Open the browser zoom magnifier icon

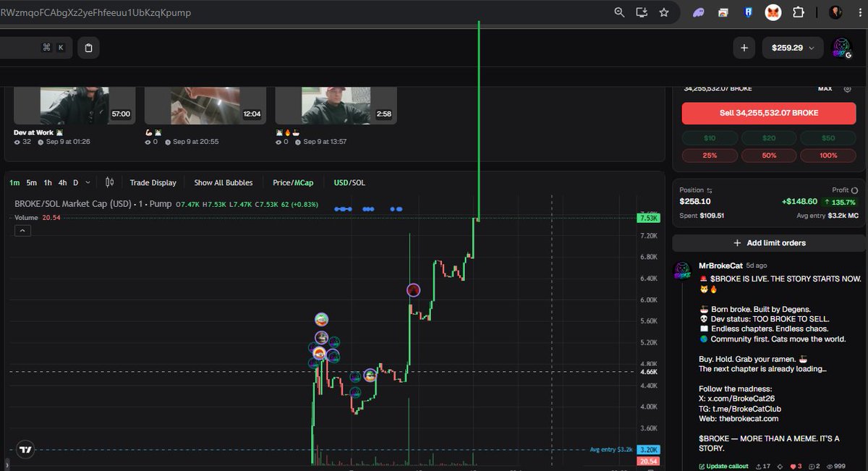pyautogui.click(x=619, y=12)
